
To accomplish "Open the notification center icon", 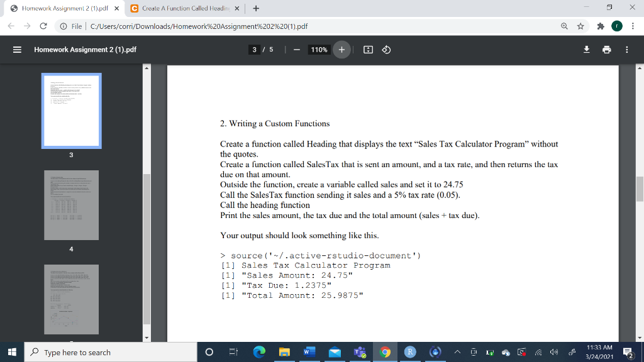I will (628, 352).
